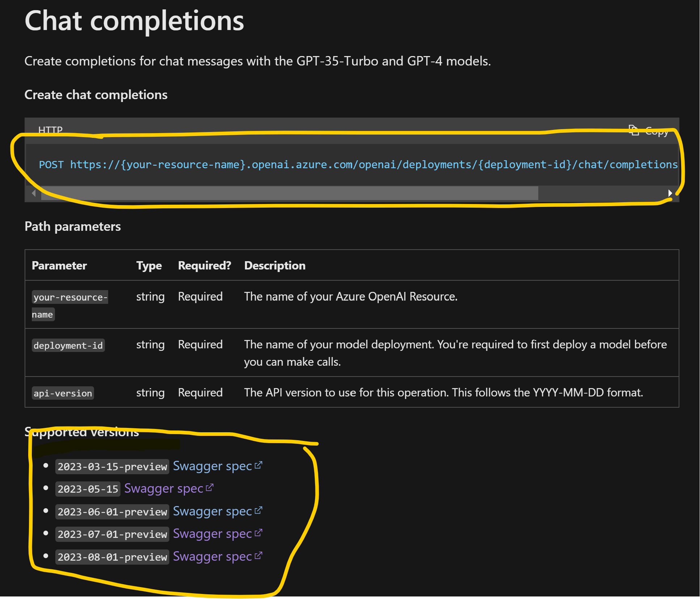Click the right scroll arrow under the code block
Screen dimensions: 700x599
tap(671, 193)
